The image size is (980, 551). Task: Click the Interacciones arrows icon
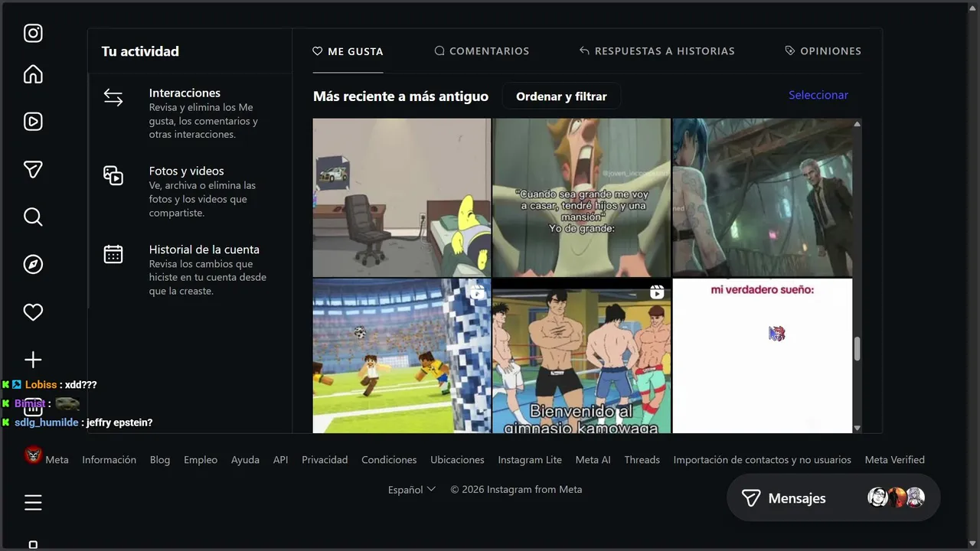pos(113,98)
